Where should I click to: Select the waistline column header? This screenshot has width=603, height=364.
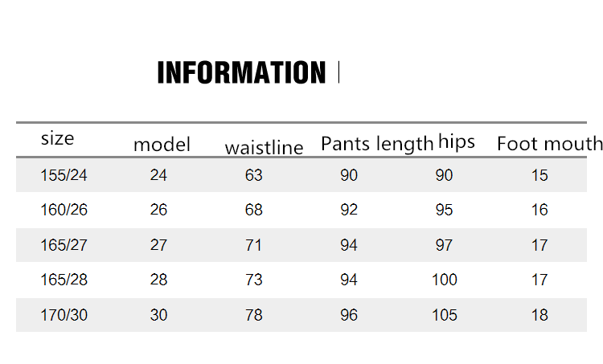[264, 147]
